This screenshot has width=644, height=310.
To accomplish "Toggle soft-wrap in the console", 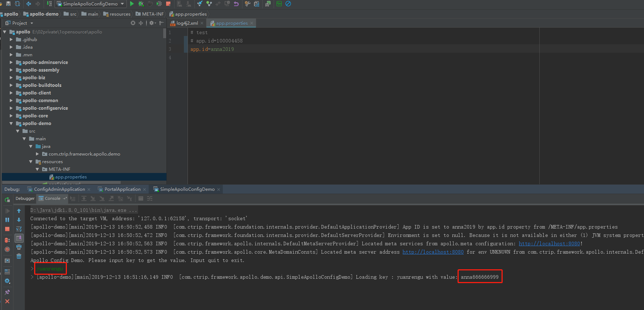I will point(19,229).
